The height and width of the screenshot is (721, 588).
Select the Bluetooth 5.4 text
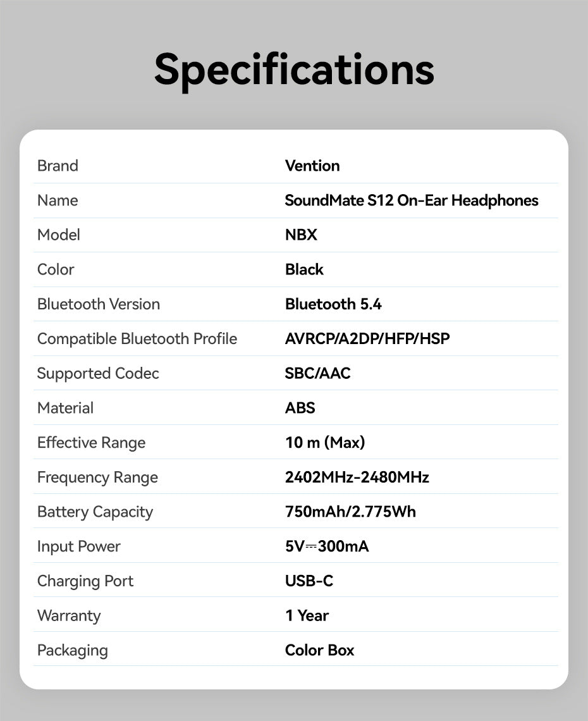333,304
